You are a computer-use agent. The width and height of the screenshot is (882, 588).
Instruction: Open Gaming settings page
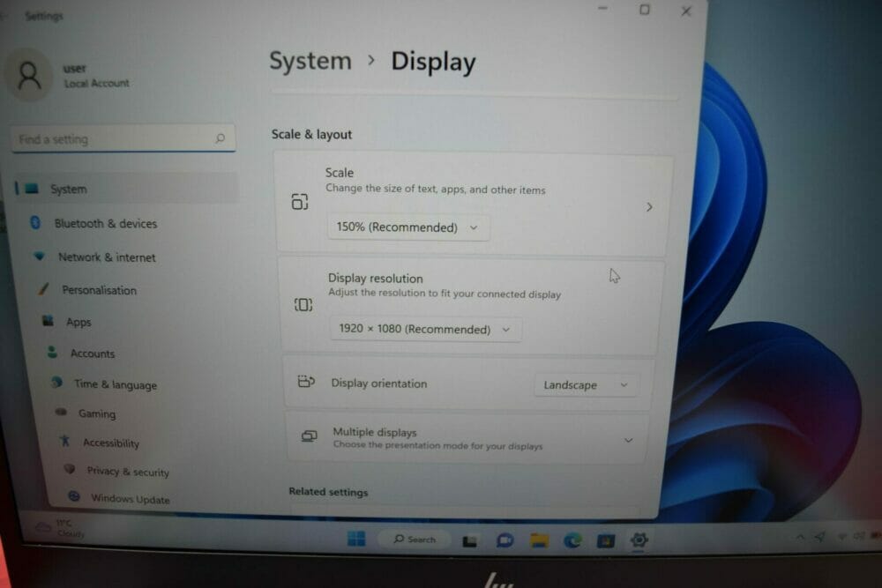click(97, 413)
